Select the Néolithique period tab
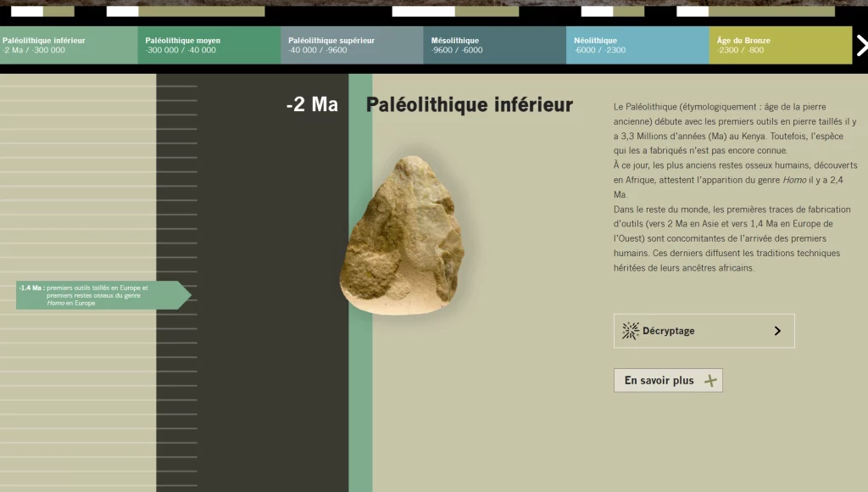 [637, 45]
